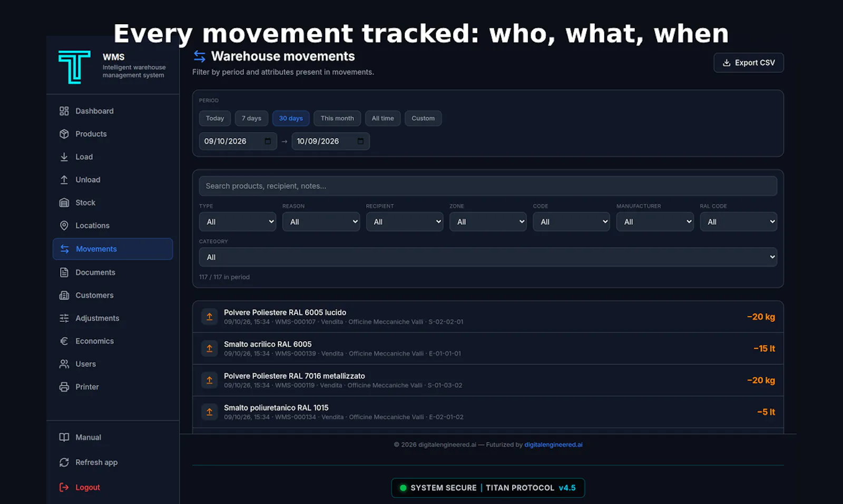
Task: Go to the Movements menu item
Action: point(113,249)
